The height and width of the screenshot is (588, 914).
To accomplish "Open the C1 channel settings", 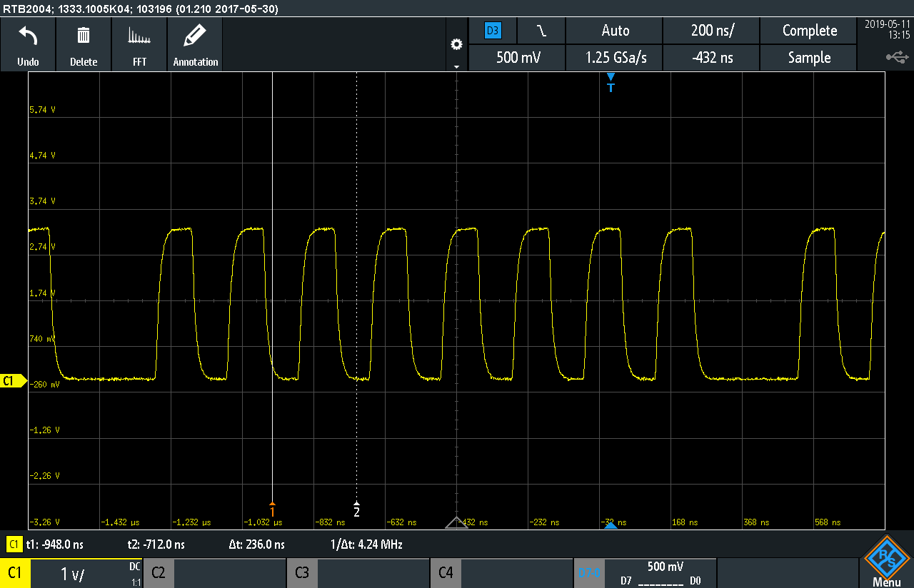I will (x=15, y=573).
